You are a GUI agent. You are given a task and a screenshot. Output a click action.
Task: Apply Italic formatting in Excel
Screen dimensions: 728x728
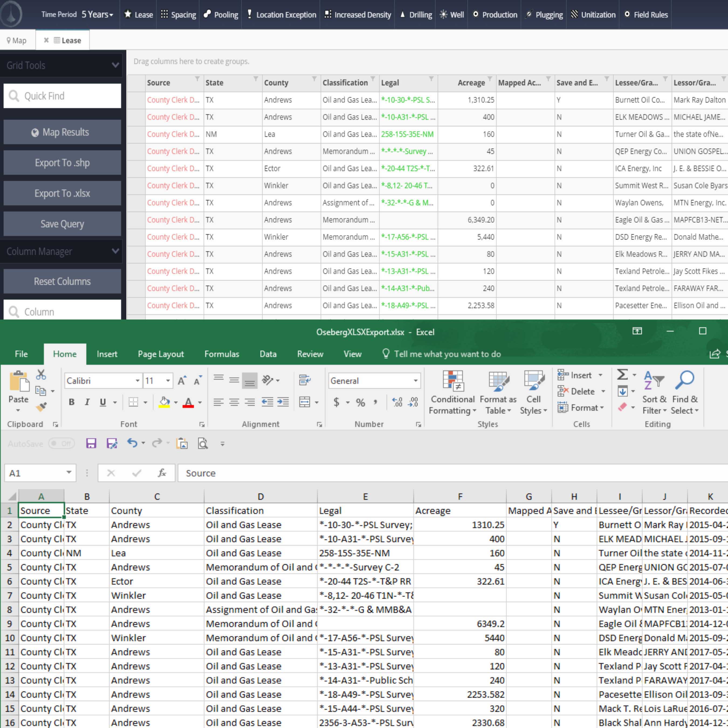coord(87,402)
